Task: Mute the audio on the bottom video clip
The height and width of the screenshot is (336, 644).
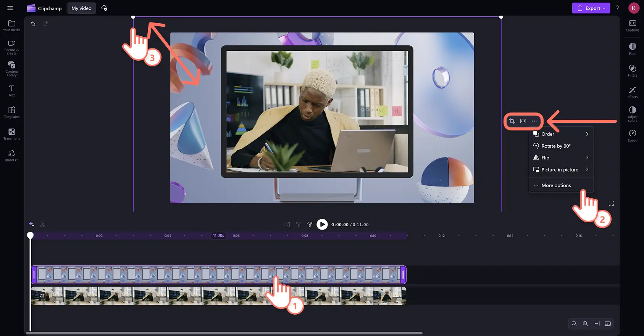Action: pos(42,296)
